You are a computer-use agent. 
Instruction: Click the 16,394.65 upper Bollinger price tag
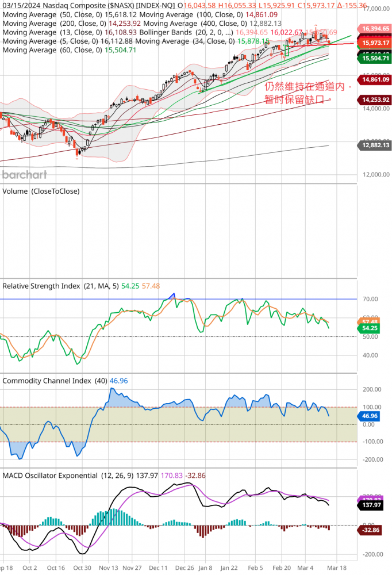coord(375,28)
